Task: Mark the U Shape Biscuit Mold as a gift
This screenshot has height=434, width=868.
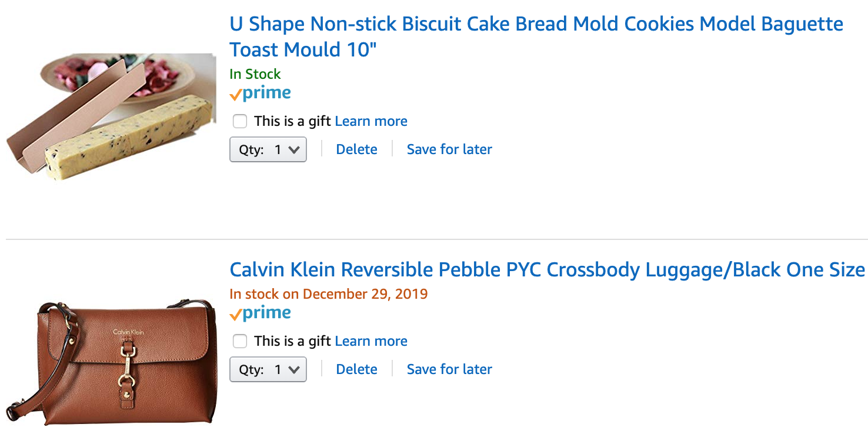Action: tap(240, 122)
